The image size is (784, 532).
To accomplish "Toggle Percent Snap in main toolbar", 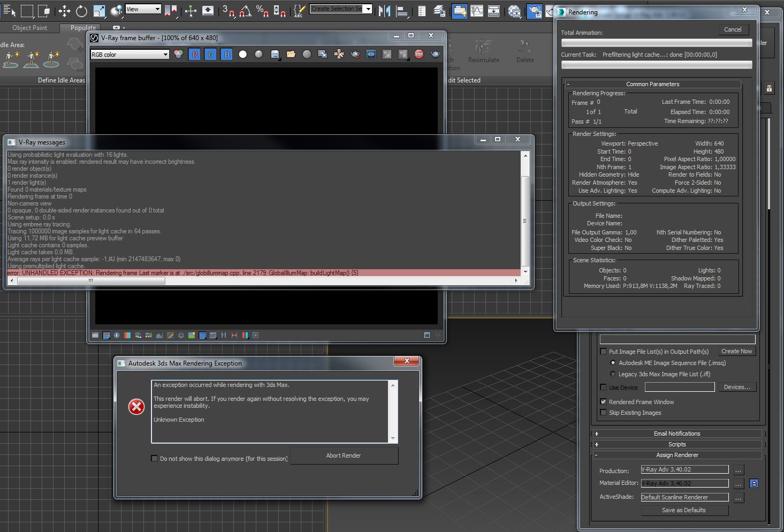I will [x=262, y=11].
